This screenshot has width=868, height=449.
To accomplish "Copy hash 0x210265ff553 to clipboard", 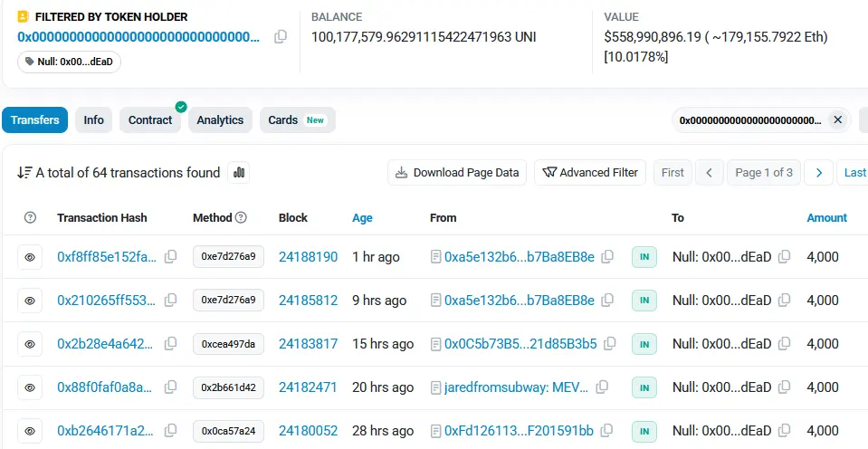I will (x=171, y=300).
